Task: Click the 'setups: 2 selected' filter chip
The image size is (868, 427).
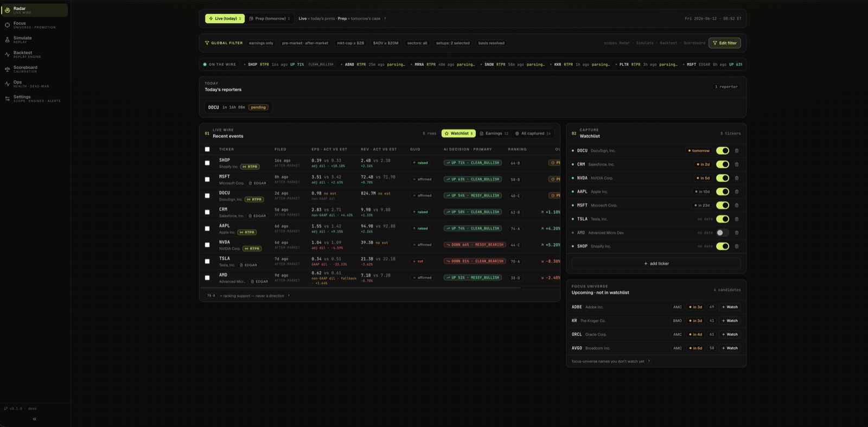Action: tap(452, 43)
